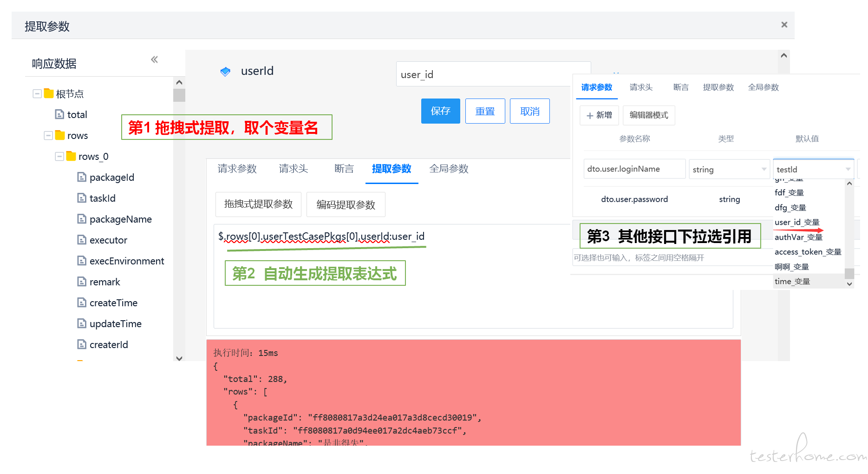Screen dimensions: 868x474
Task: Collapse the 根节点 tree node
Action: pyautogui.click(x=37, y=94)
